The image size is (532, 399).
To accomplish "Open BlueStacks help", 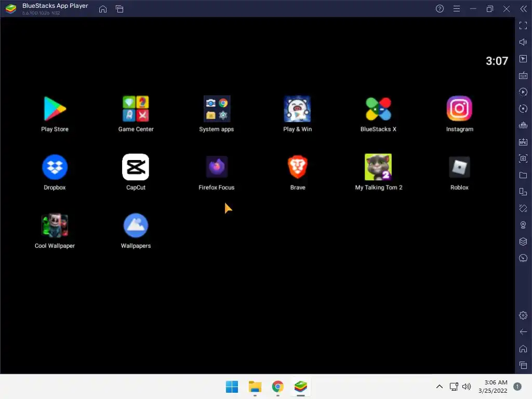I will click(440, 9).
